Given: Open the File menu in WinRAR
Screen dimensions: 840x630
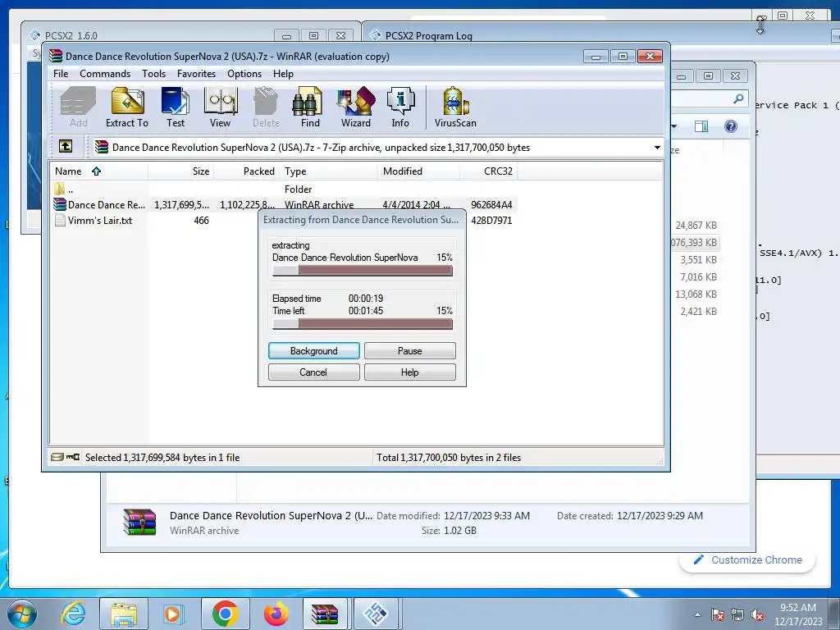Looking at the screenshot, I should 61,73.
